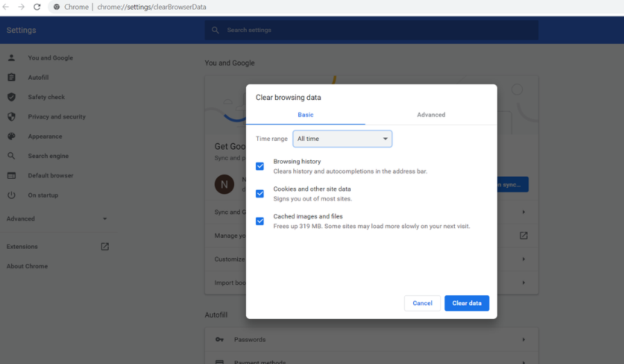Viewport: 624px width, 364px height.
Task: Open Safety check in sidebar
Action: tap(46, 96)
